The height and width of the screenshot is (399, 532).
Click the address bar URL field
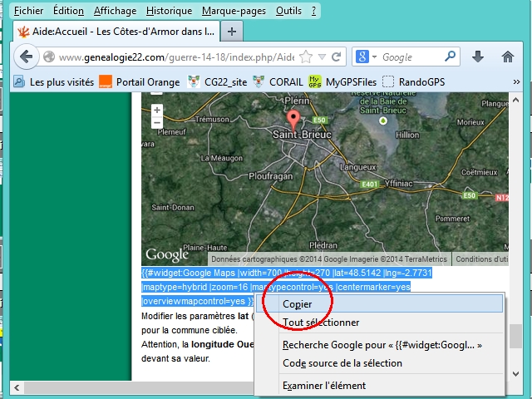(x=176, y=57)
